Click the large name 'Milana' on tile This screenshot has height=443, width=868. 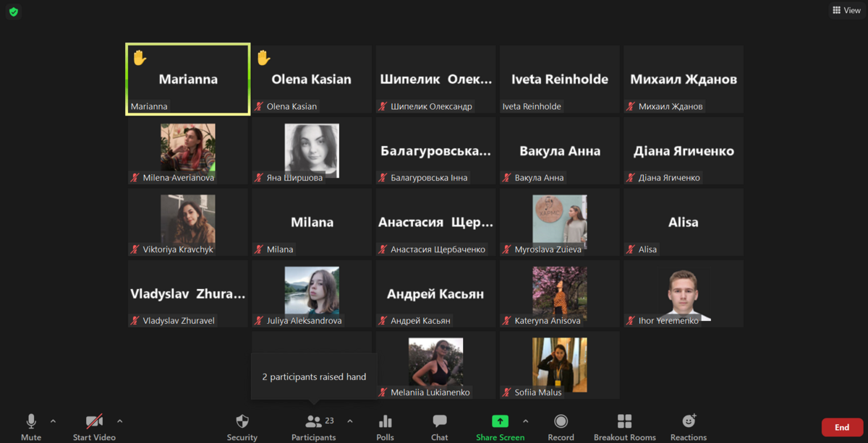pyautogui.click(x=312, y=223)
